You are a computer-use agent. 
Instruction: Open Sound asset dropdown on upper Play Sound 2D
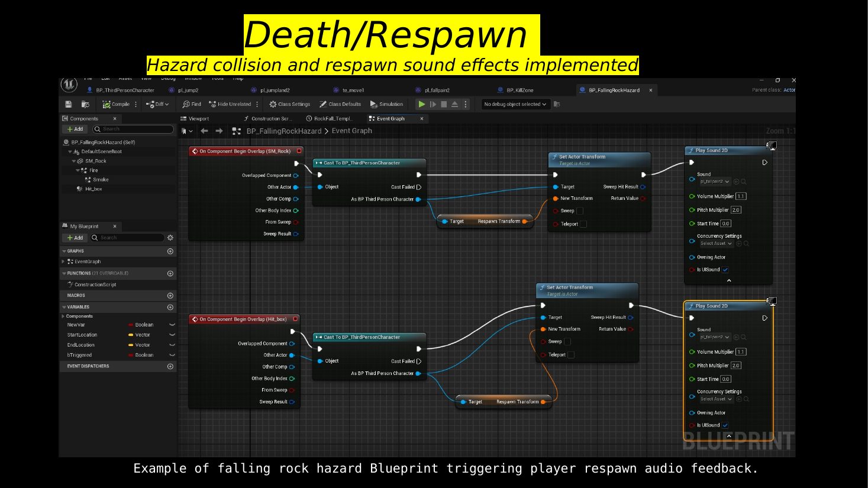click(715, 182)
